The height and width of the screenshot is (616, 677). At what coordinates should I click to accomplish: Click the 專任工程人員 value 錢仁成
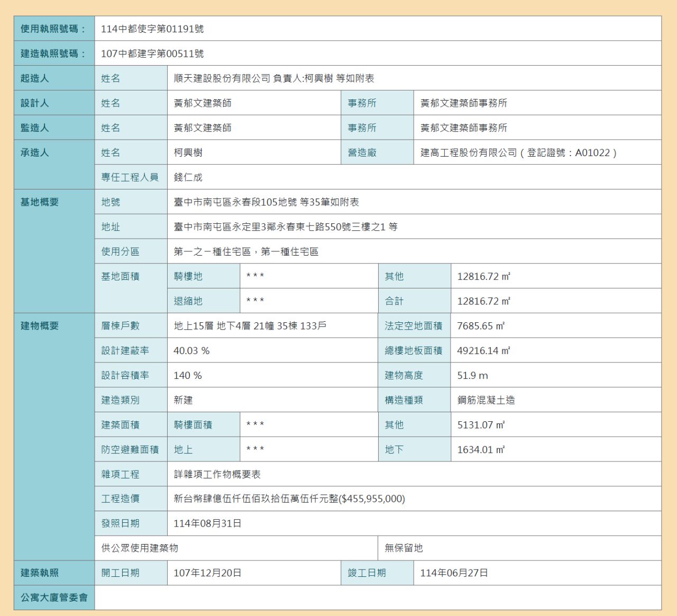pyautogui.click(x=188, y=177)
